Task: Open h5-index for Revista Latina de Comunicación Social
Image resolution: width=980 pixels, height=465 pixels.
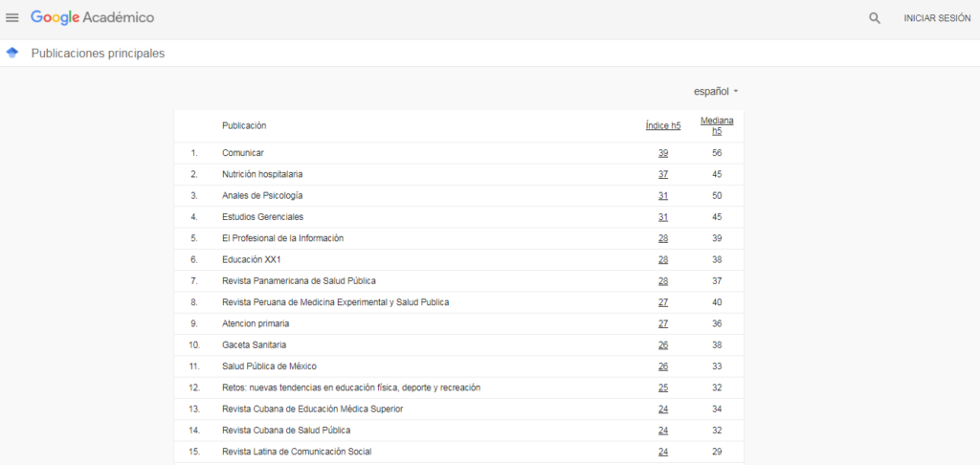Action: [x=663, y=452]
